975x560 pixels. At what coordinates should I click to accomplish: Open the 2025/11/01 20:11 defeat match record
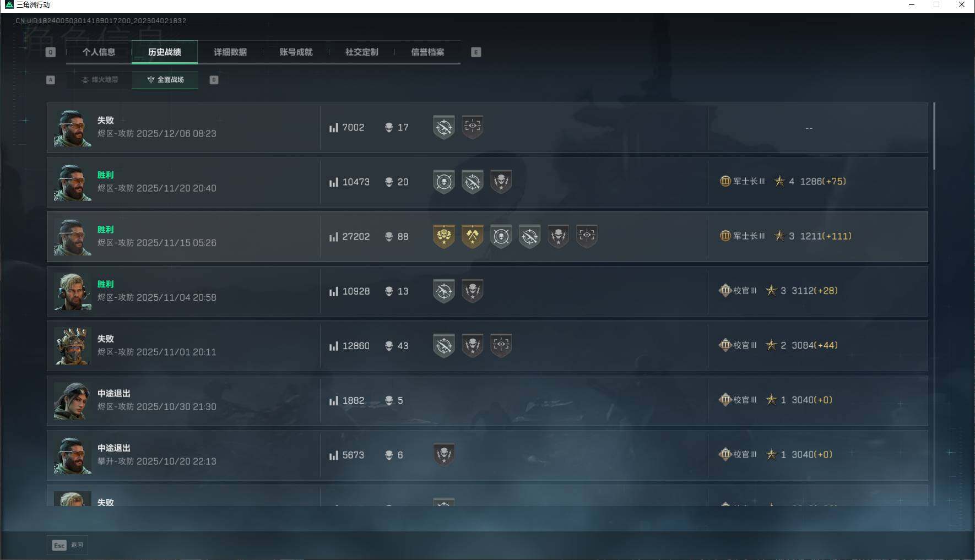coord(487,346)
